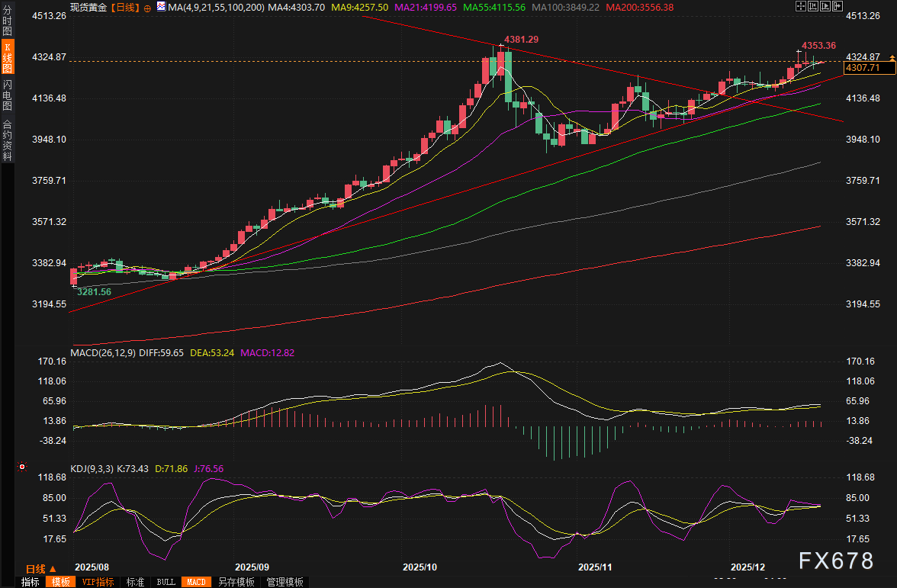
Task: Click the crosshair icon next to 日线 title
Action: 147,7
